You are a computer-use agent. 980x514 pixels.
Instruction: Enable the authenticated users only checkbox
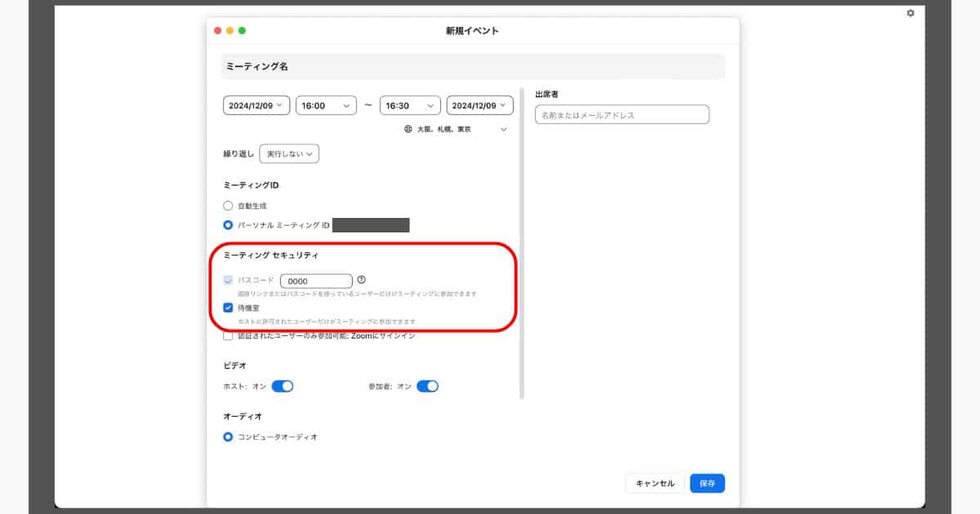229,335
